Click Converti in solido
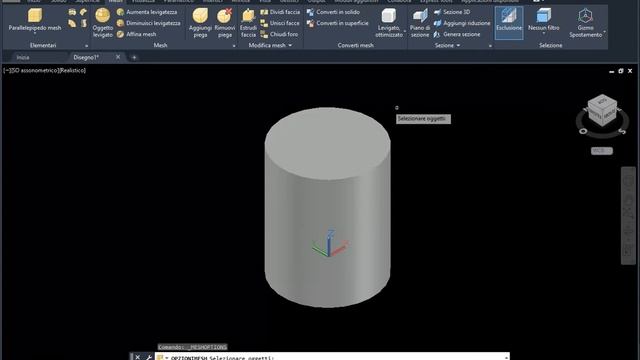 point(333,12)
